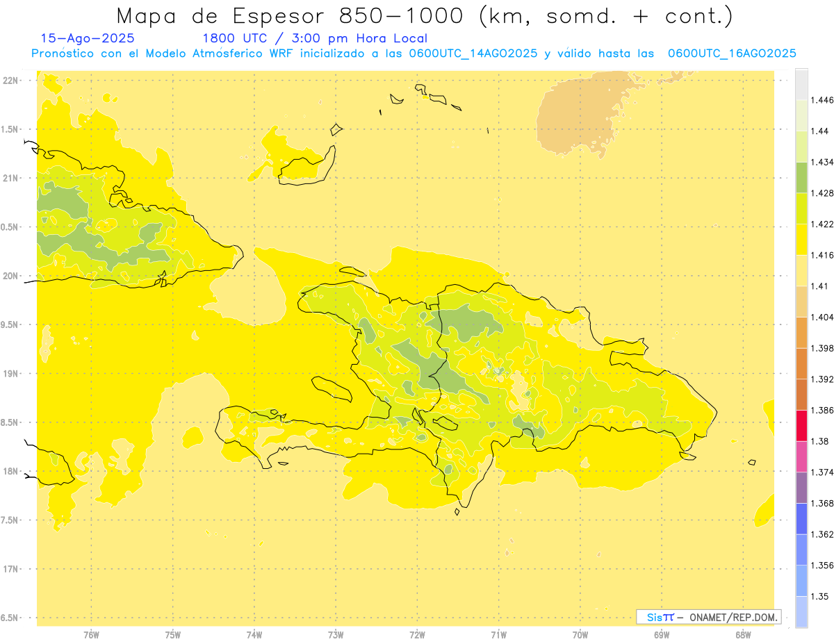Click the colorbar value 1.434
Viewport: 834px width, 644px height.
coord(824,162)
